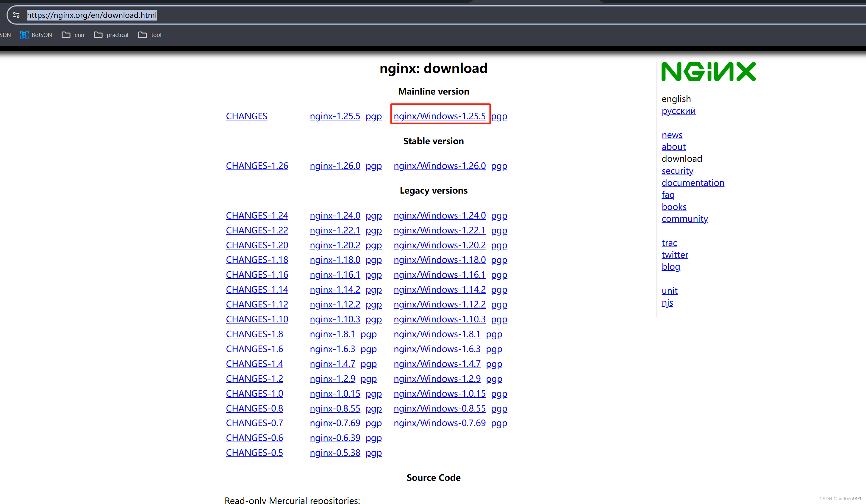Open the tool bookmarks folder
Viewport: 866px width, 504px height.
tap(149, 35)
